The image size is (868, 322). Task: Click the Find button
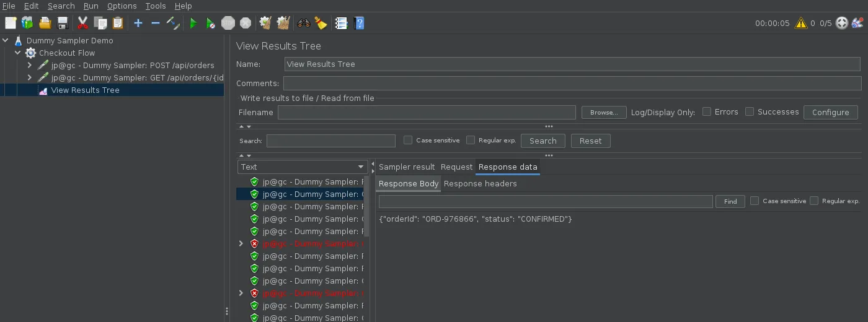pyautogui.click(x=730, y=201)
